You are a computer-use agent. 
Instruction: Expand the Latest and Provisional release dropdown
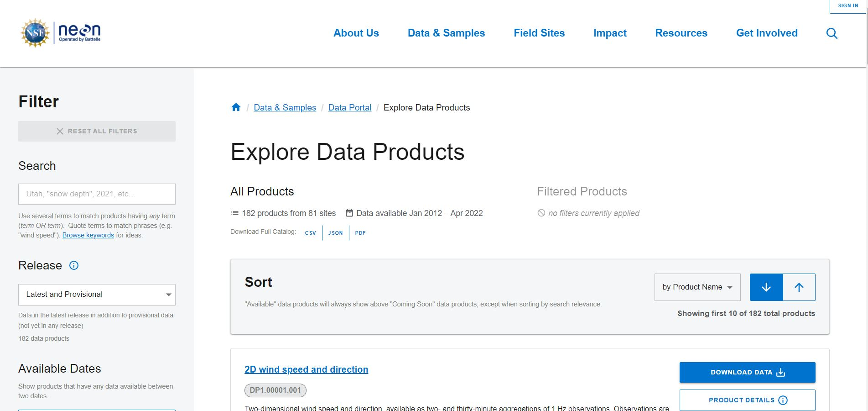pos(97,295)
